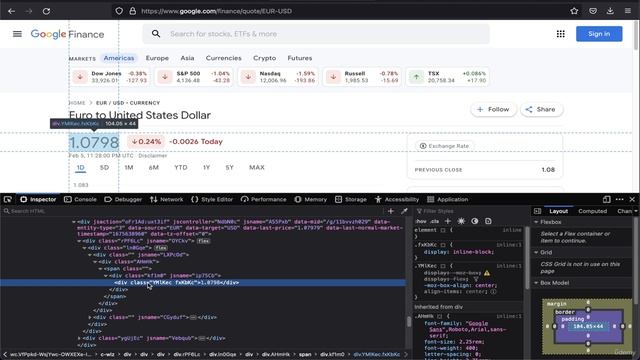Open the Google Finance main menu hamburger
The height and width of the screenshot is (360, 640).
tap(17, 34)
